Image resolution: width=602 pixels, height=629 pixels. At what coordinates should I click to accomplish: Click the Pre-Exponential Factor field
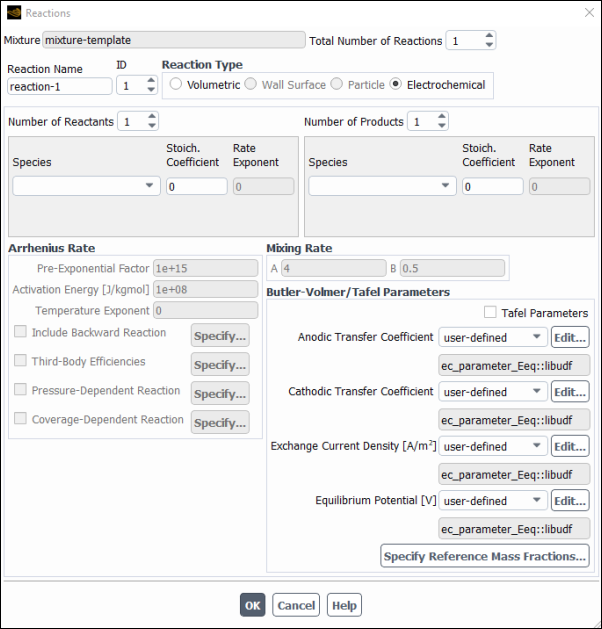coord(205,268)
